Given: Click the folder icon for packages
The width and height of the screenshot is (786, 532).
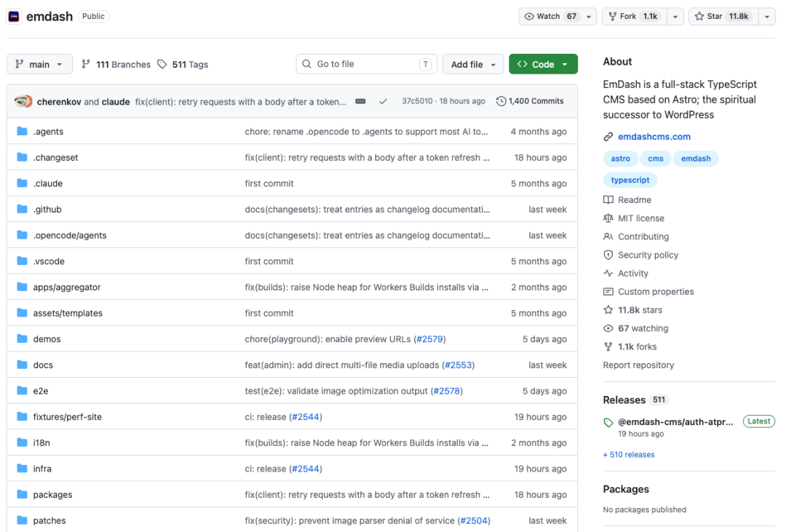Looking at the screenshot, I should pos(22,494).
